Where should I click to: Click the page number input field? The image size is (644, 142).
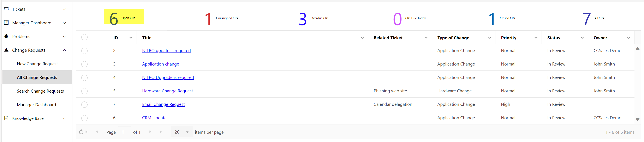click(125, 132)
